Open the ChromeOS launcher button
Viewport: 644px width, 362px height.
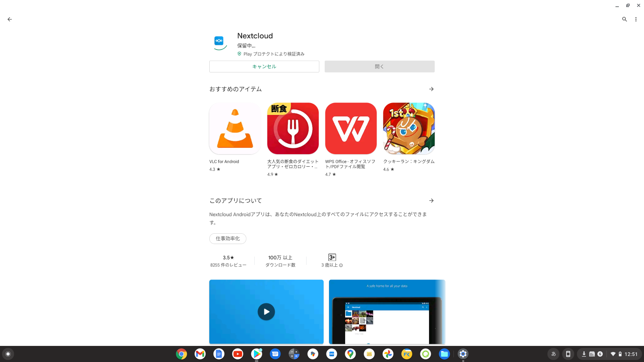pos(8,354)
